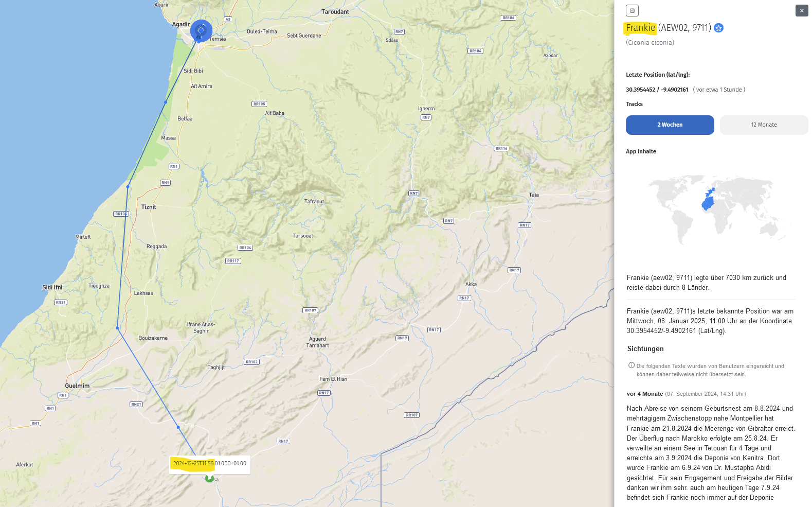Click the blue star badge beside Frankie's name
This screenshot has height=507, width=812.
[x=719, y=28]
